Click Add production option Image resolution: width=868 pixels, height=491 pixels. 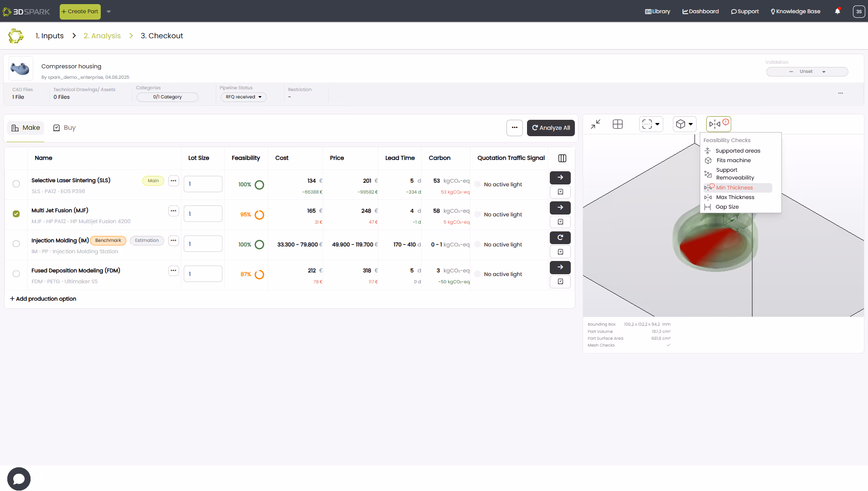coord(43,299)
